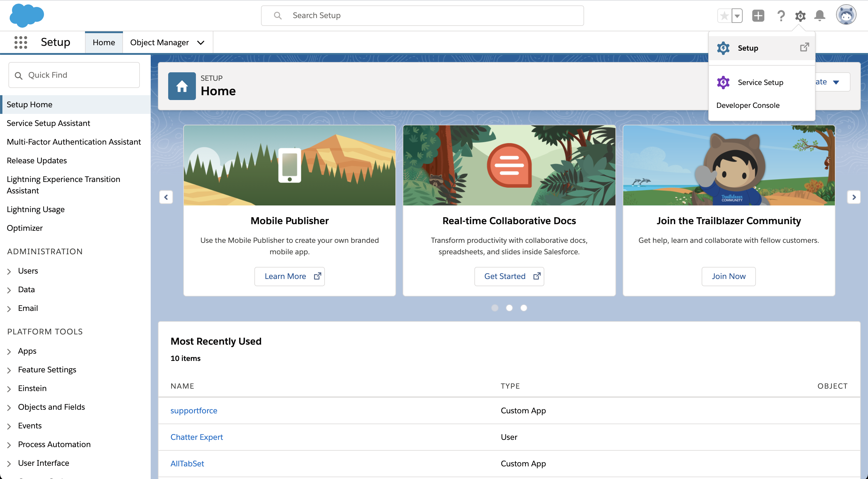Open the user profile avatar
The width and height of the screenshot is (868, 479).
coord(846,15)
